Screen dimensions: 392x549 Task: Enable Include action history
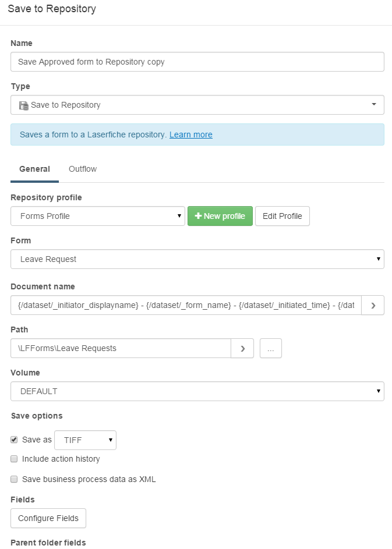coord(13,459)
